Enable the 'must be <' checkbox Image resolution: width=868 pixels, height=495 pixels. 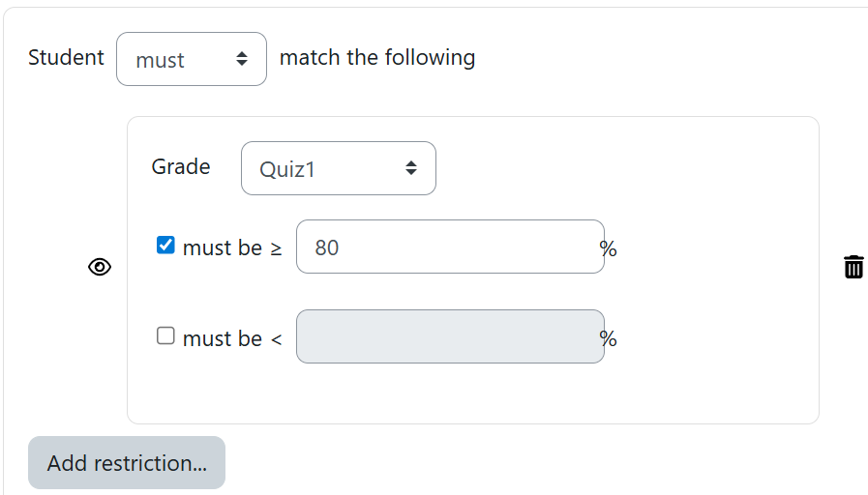tap(165, 336)
